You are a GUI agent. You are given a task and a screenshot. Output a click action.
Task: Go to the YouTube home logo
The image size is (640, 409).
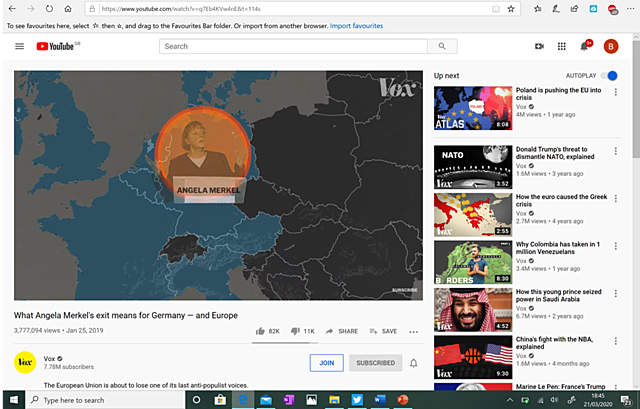pyautogui.click(x=58, y=46)
